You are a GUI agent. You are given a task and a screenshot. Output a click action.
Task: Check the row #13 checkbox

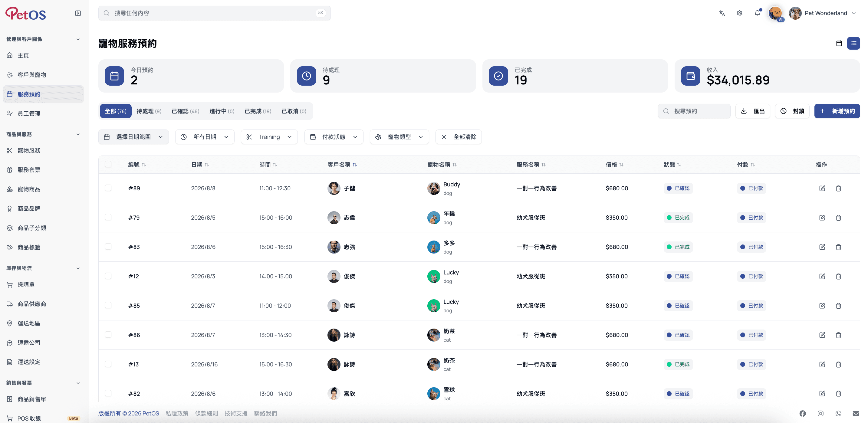[108, 364]
